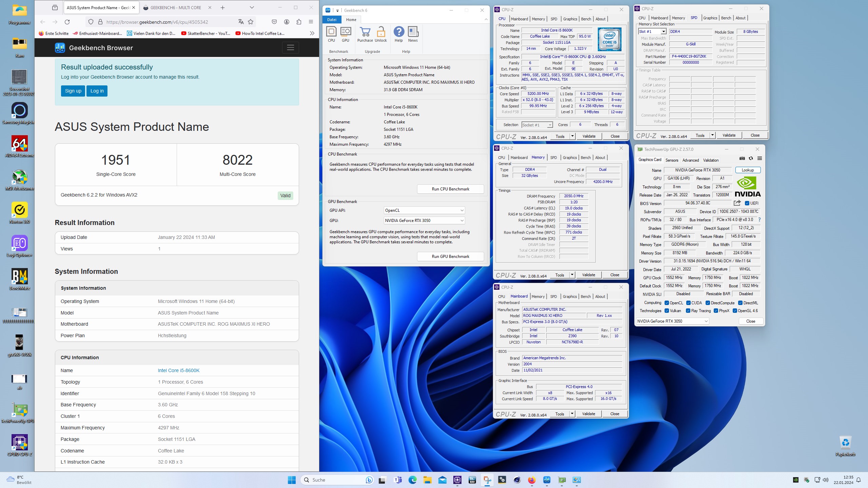Open File Explorer from taskbar
Screen dimensions: 868x488
pyautogui.click(x=428, y=480)
